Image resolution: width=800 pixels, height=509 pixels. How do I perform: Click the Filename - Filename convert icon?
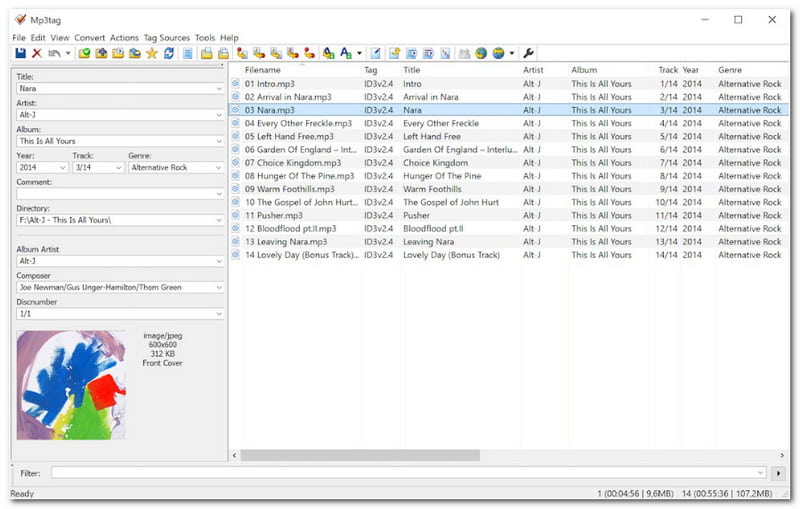(276, 53)
